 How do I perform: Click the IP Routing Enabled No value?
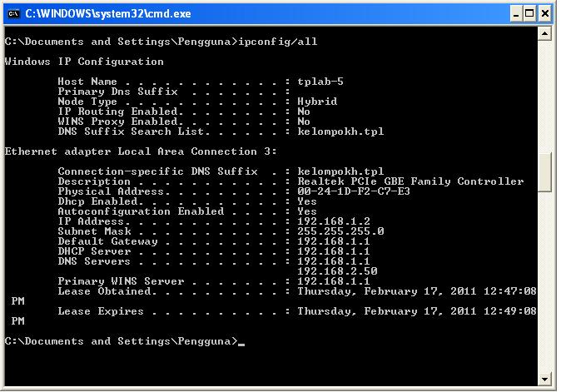click(304, 112)
